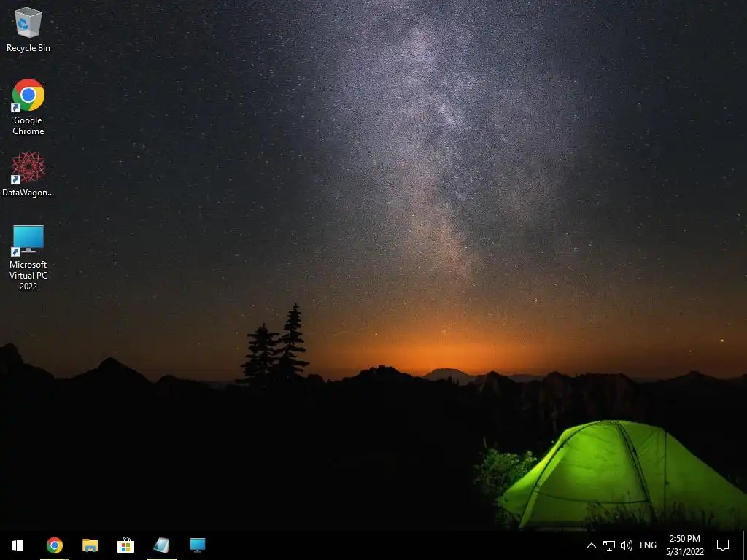Viewport: 747px width, 560px height.
Task: Open network status tray icon
Action: click(609, 545)
